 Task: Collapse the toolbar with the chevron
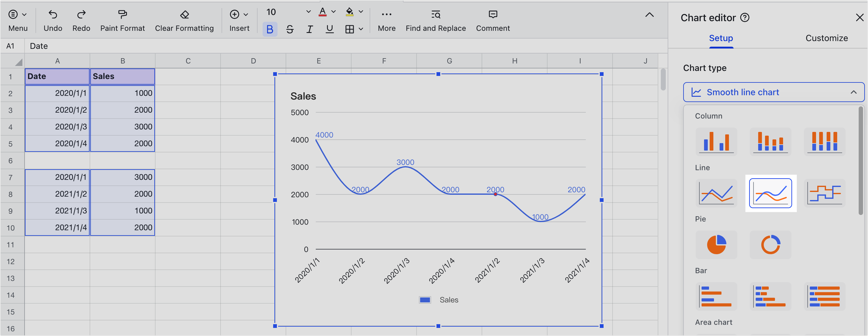click(649, 15)
